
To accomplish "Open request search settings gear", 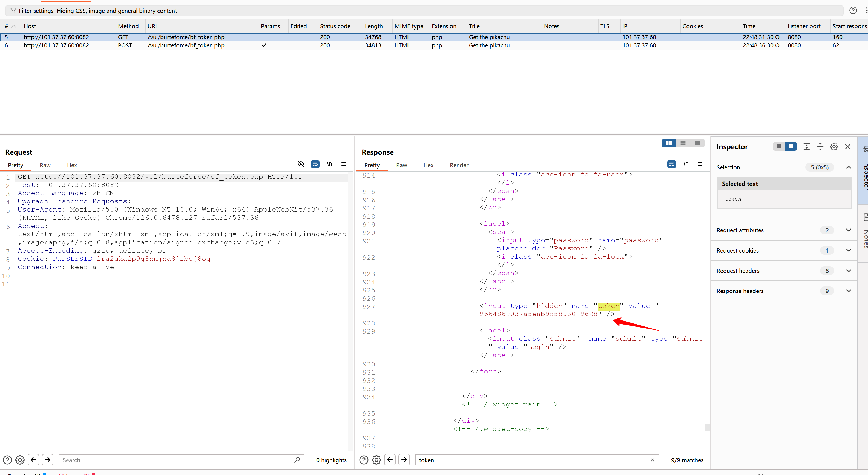I will (20, 460).
